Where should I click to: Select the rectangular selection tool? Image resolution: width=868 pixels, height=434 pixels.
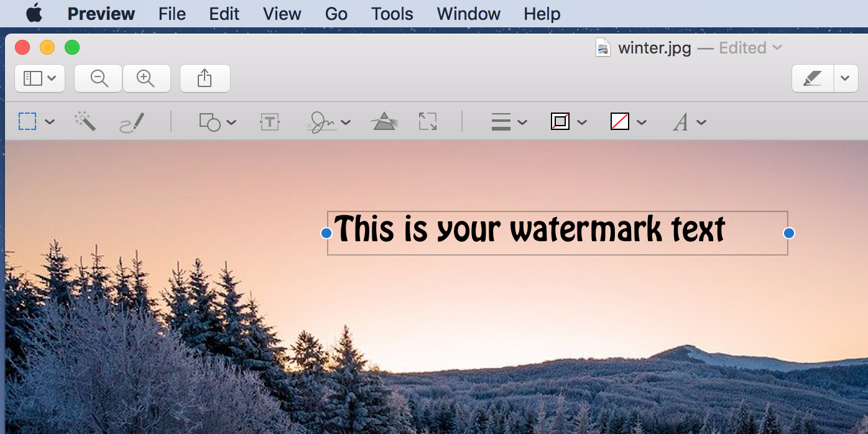pos(28,121)
